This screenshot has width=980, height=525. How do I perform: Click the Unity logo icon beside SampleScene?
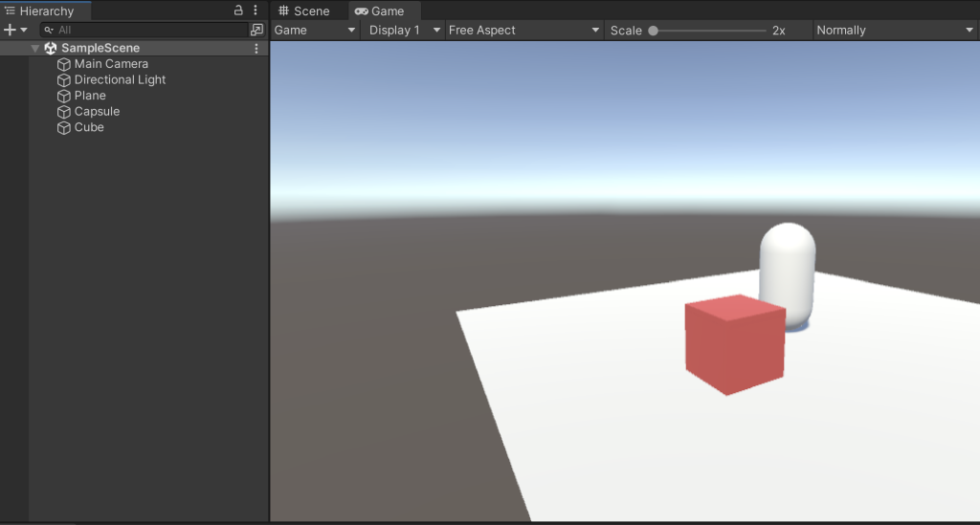pyautogui.click(x=51, y=48)
